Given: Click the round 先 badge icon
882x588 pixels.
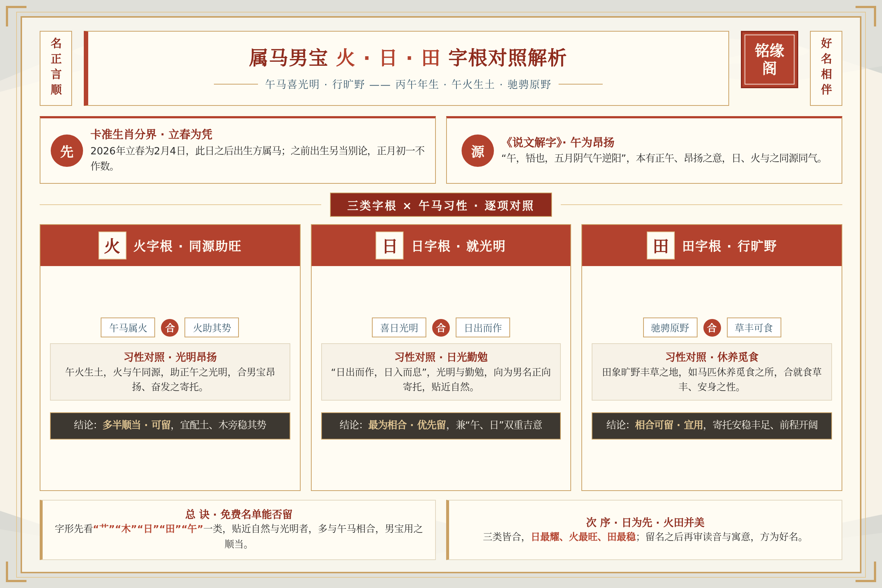Looking at the screenshot, I should tap(67, 151).
